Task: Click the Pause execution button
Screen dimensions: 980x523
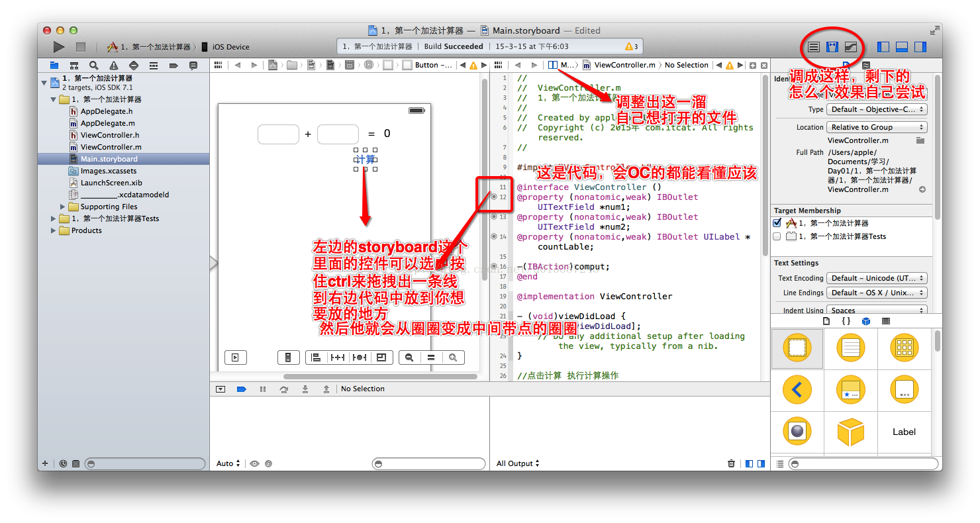Action: (x=263, y=389)
